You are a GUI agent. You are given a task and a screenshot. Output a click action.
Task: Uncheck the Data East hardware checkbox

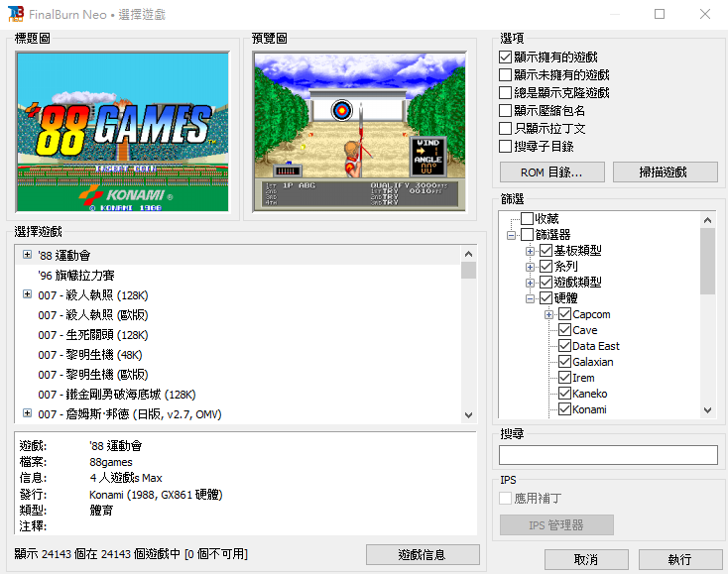[564, 346]
